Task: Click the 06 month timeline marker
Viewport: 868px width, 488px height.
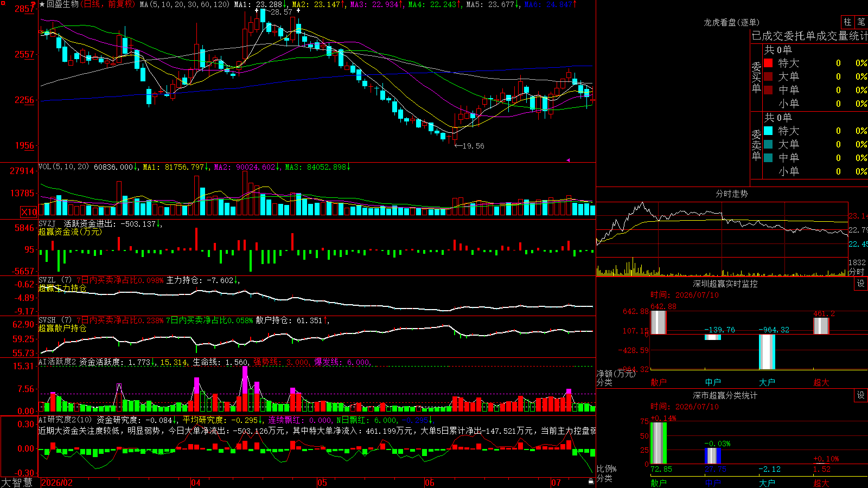Action: coord(430,483)
